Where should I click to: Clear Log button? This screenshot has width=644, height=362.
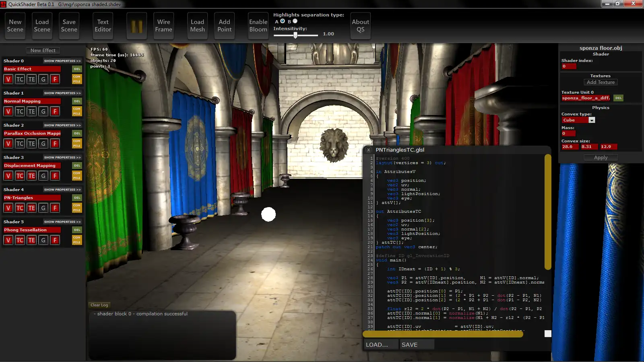[99, 305]
